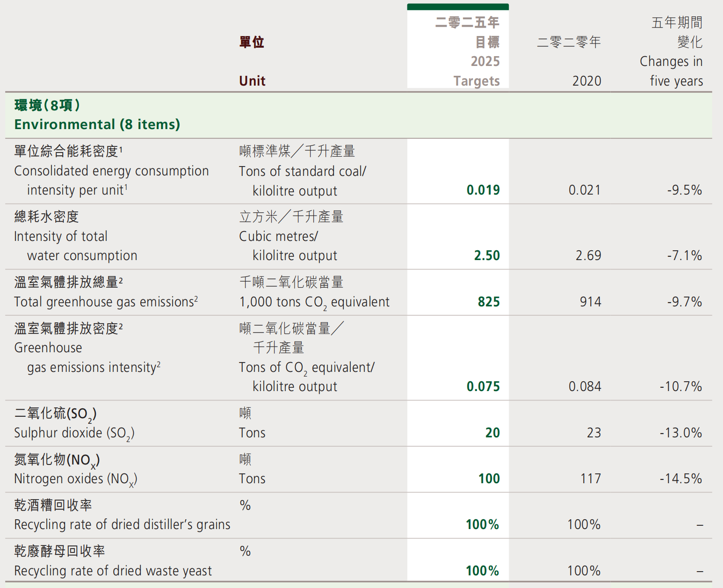
Task: Click 'Tons of CO2 equivalent/' unit text
Action: [x=307, y=368]
